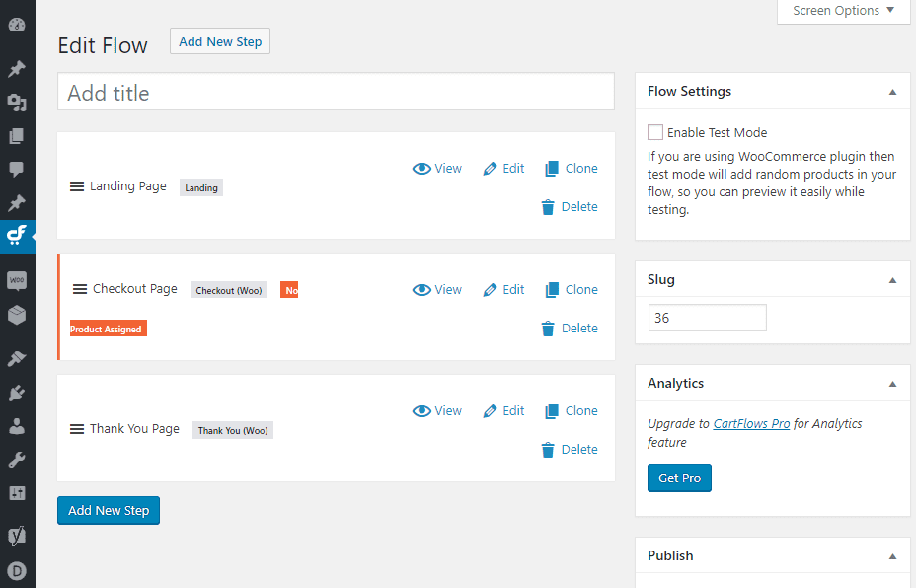Open the Yoast SEO sidebar icon
The width and height of the screenshot is (916, 588).
click(x=17, y=534)
